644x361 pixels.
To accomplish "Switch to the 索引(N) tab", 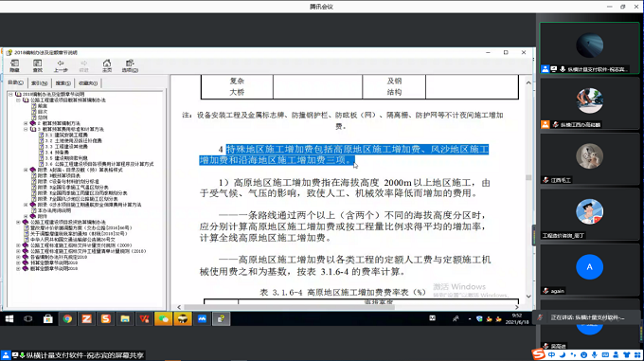I will 40,83.
